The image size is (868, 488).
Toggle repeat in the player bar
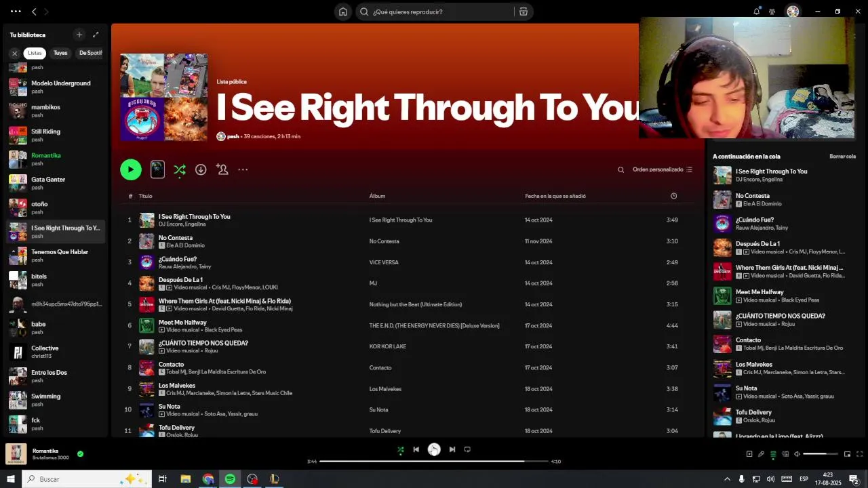click(467, 449)
